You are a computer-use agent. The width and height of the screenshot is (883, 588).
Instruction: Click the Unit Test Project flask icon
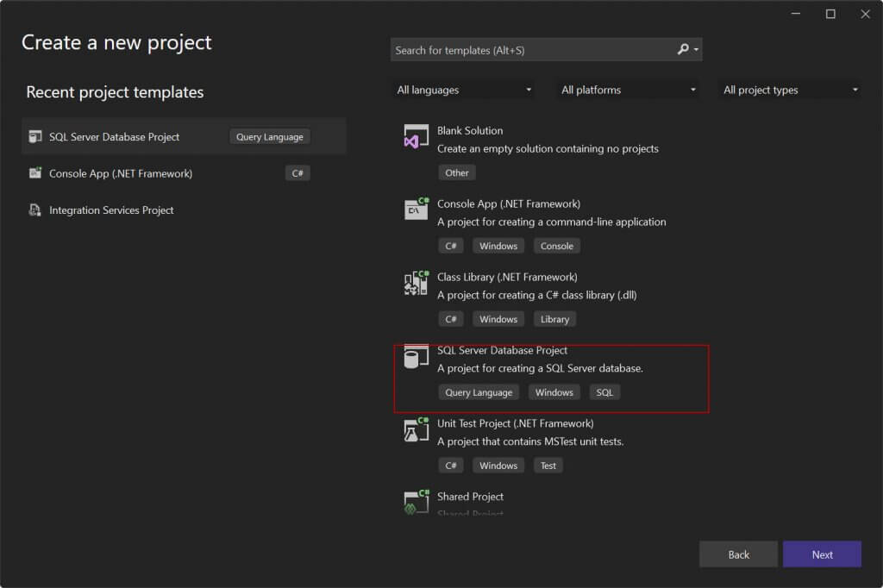coord(416,429)
